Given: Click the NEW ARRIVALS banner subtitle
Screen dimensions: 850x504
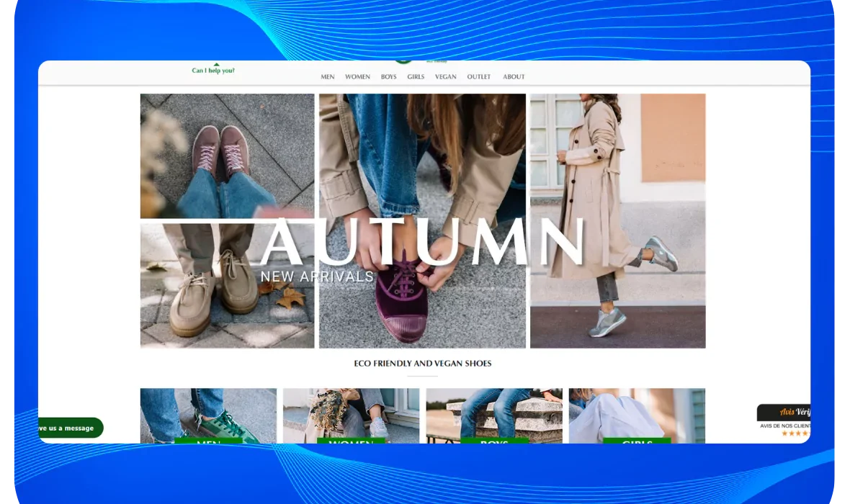Looking at the screenshot, I should [317, 276].
